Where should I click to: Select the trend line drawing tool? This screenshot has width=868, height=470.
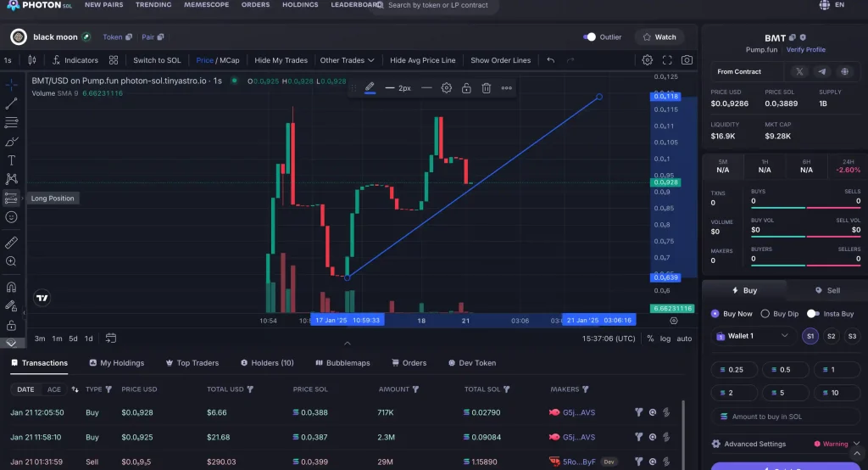click(x=12, y=104)
